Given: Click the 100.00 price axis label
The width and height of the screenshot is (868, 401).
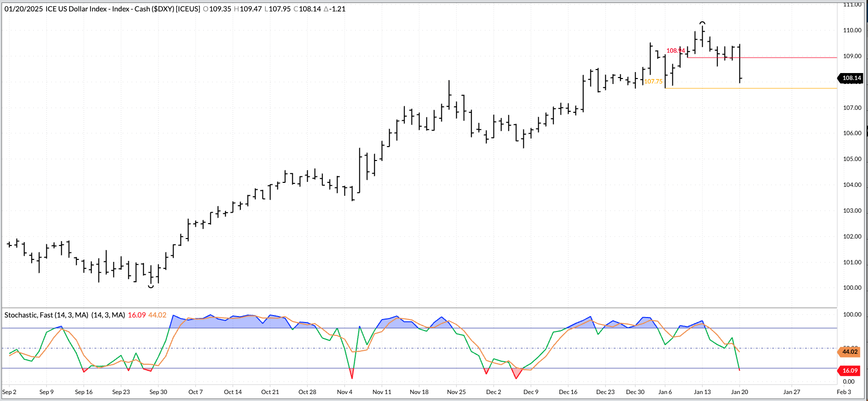Looking at the screenshot, I should point(852,288).
